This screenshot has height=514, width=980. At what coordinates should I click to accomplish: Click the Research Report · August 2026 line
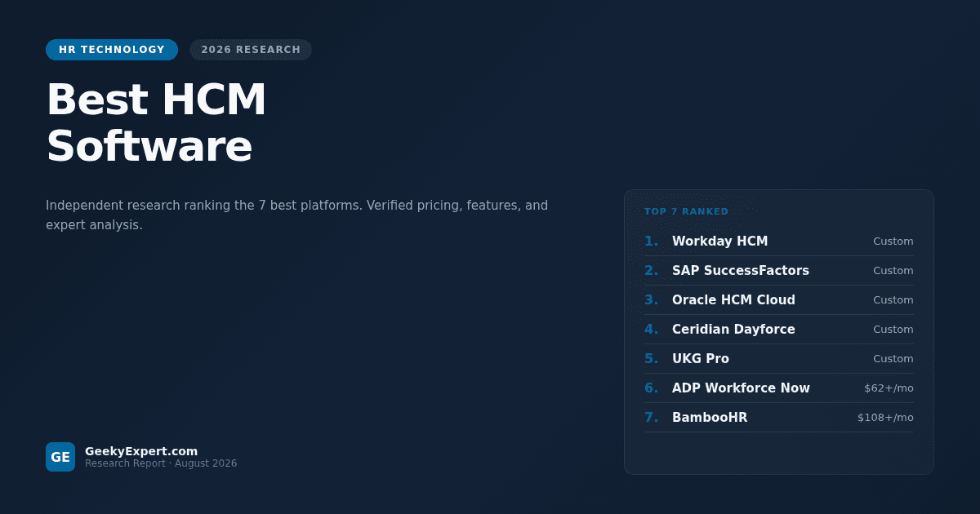pos(161,463)
